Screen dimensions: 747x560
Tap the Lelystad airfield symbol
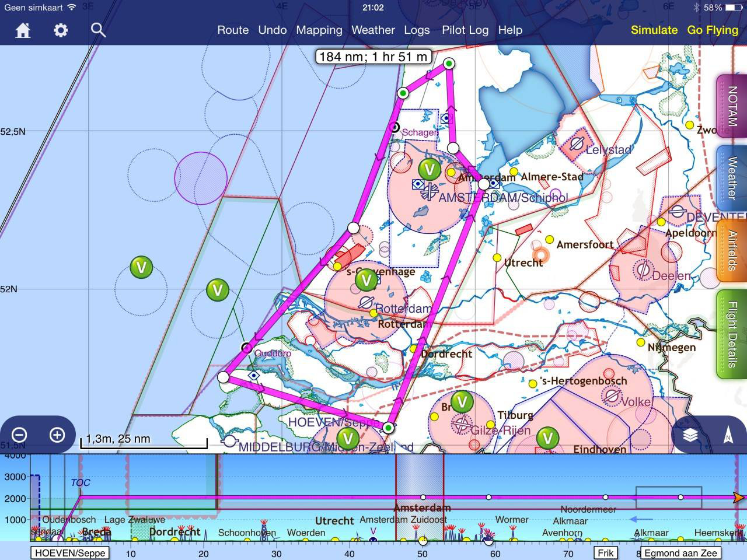[x=577, y=144]
